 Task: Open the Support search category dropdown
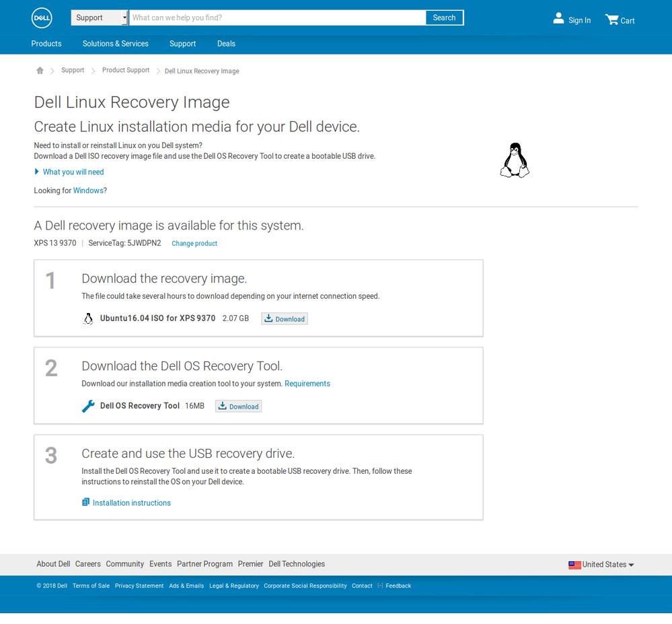[x=99, y=18]
